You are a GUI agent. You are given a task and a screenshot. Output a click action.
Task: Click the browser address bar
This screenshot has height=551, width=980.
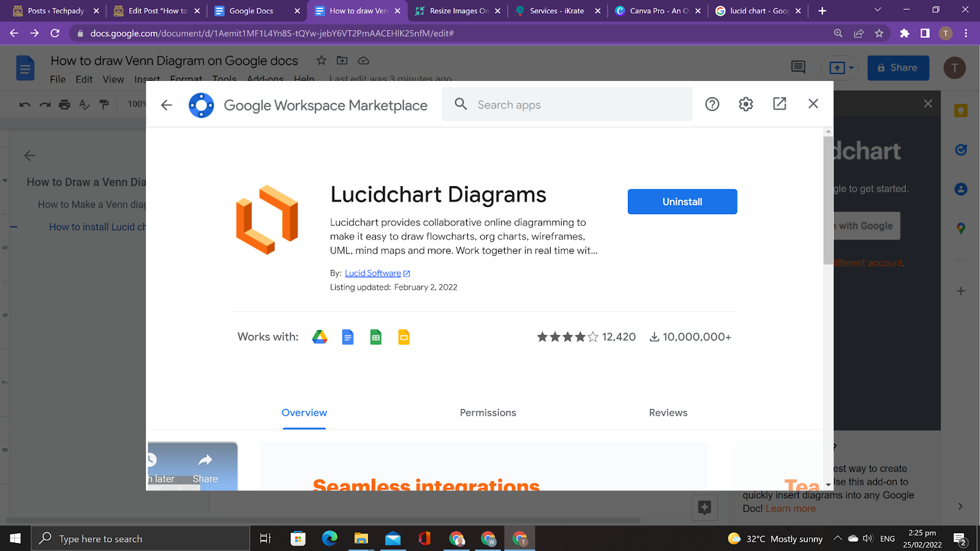point(453,33)
